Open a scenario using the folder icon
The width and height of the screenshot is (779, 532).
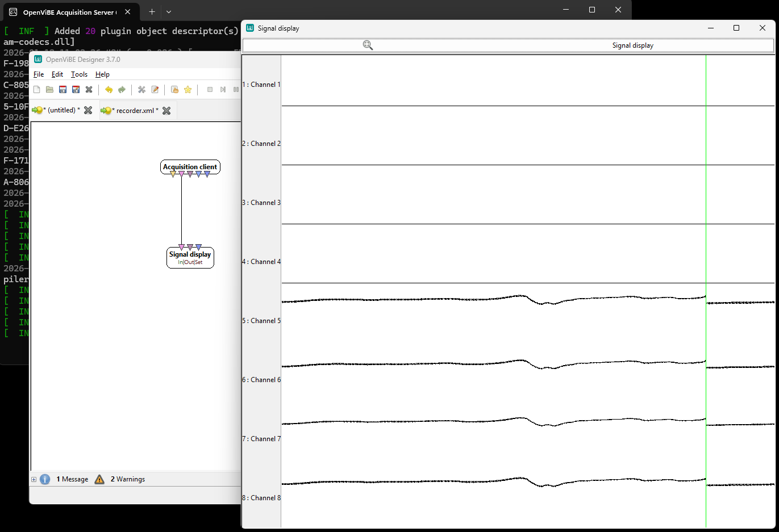coord(49,89)
